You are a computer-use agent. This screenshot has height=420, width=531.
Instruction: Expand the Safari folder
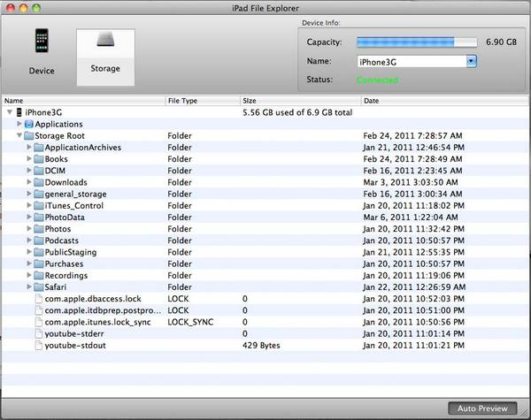pyautogui.click(x=29, y=287)
